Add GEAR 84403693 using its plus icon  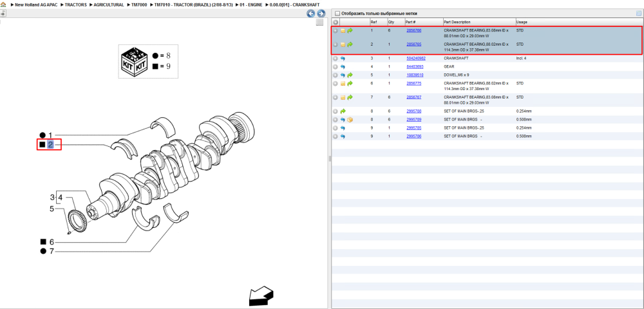[x=335, y=66]
